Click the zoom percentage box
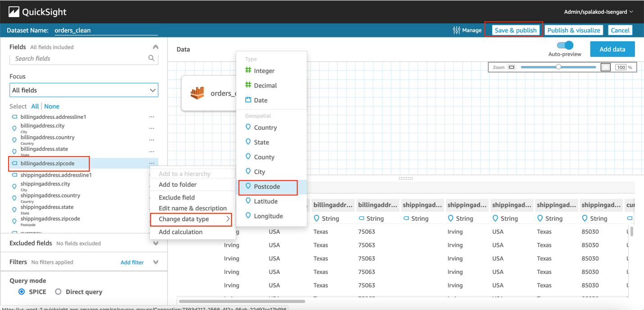Viewport: 644px width, 310px height. (x=621, y=67)
